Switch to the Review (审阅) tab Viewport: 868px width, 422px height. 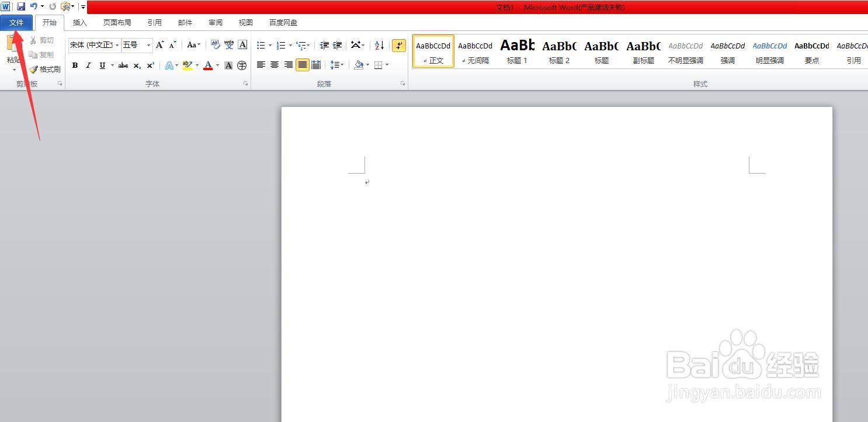pos(216,23)
